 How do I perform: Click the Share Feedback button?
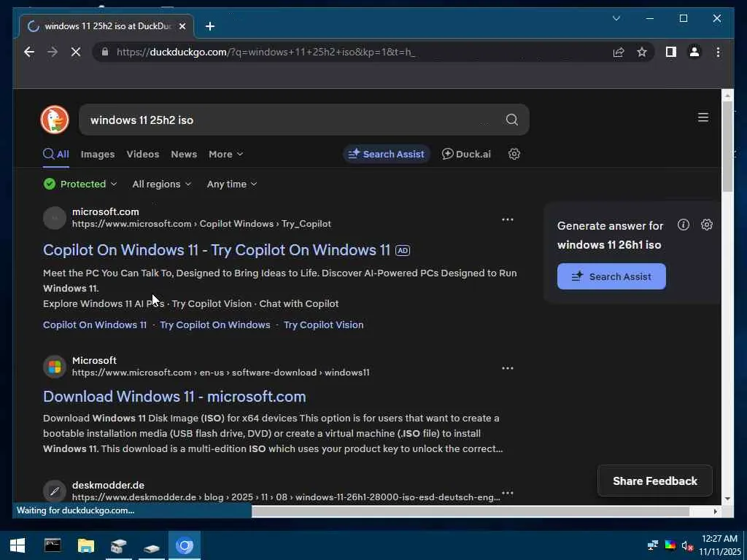tap(654, 481)
